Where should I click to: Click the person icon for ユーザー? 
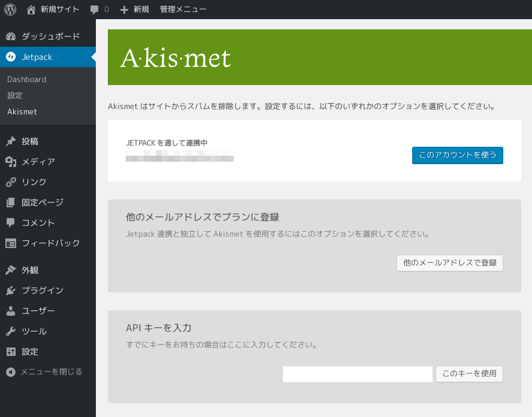11,311
